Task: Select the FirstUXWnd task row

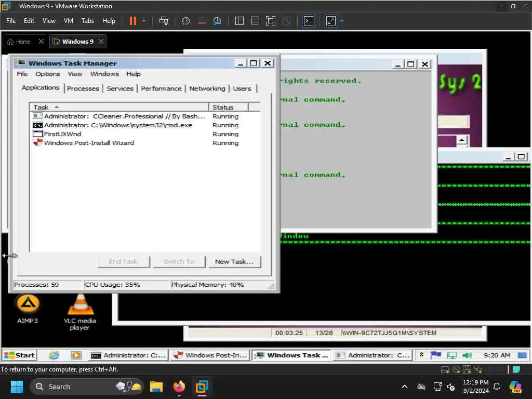Action: tap(144, 134)
